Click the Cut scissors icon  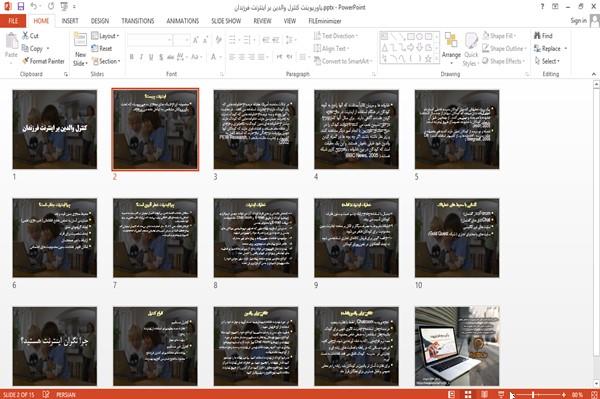point(25,36)
